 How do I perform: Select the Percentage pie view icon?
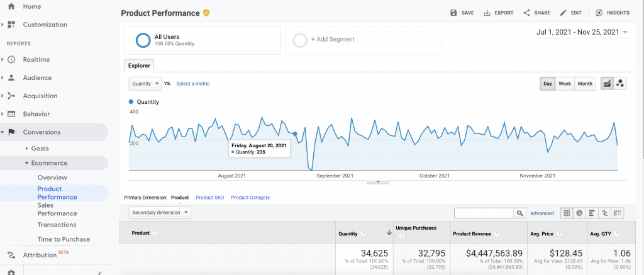[579, 213]
